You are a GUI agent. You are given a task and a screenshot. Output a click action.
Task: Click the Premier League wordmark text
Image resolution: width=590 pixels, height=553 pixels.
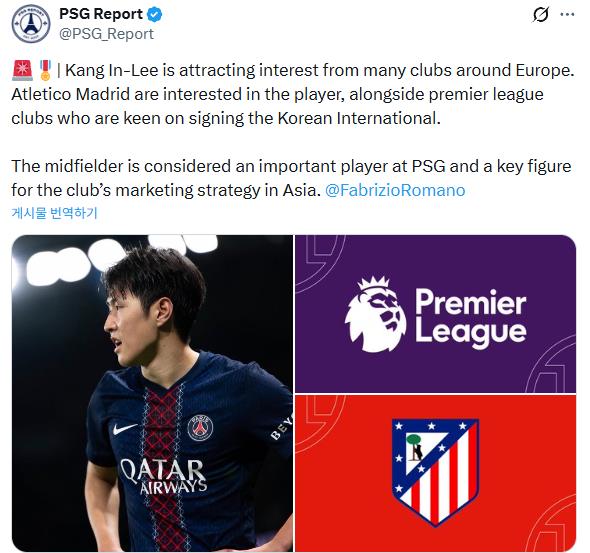pyautogui.click(x=471, y=318)
